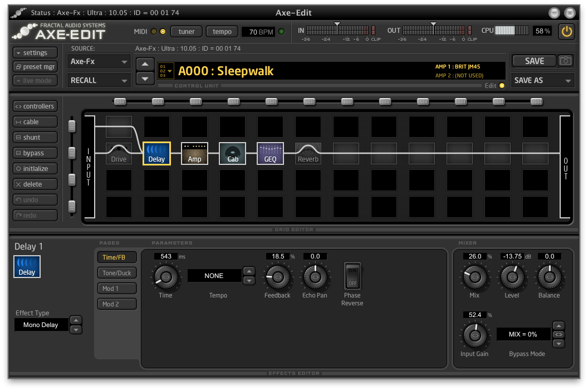Bypass the selected block
Image resolution: width=588 pixels, height=390 pixels.
tap(35, 153)
